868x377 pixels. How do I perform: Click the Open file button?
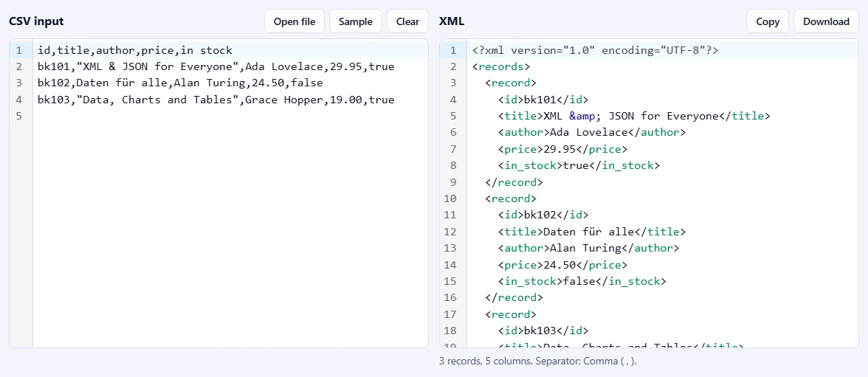(x=294, y=21)
